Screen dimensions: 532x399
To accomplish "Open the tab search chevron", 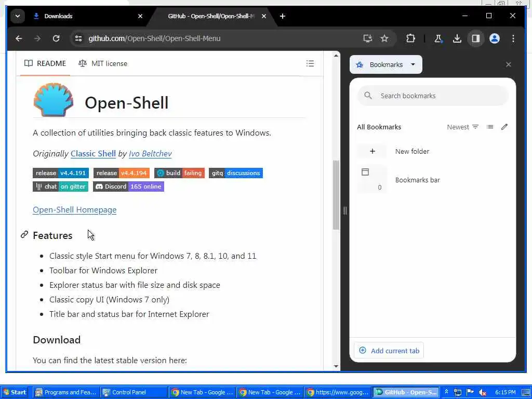I will pos(17,16).
